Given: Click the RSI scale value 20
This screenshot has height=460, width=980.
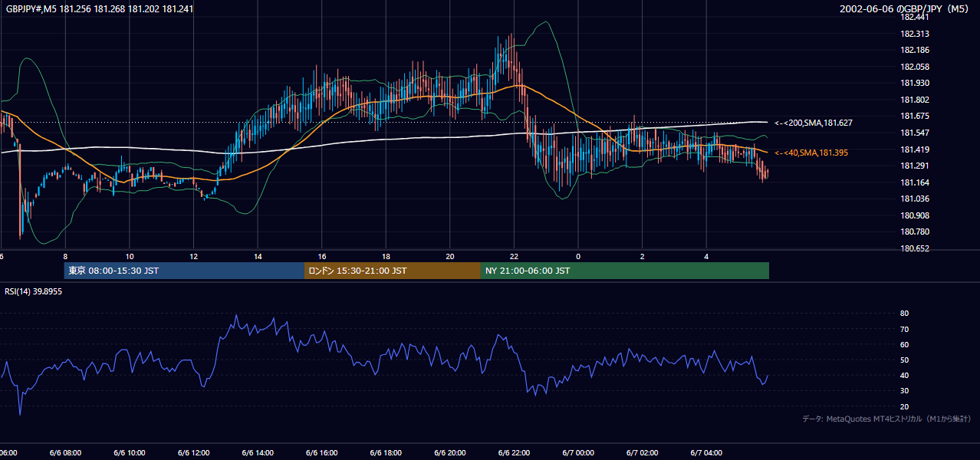Looking at the screenshot, I should click(904, 406).
